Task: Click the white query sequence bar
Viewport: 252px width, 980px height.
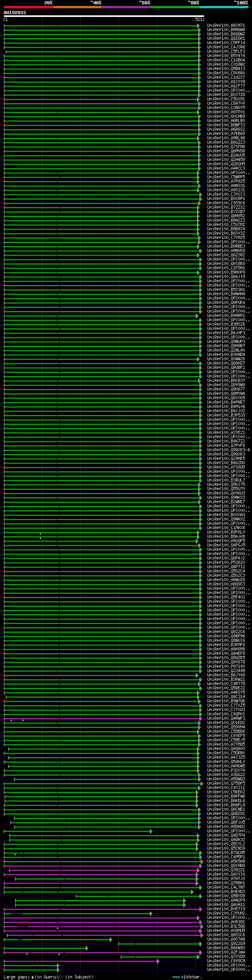Action: tap(104, 16)
